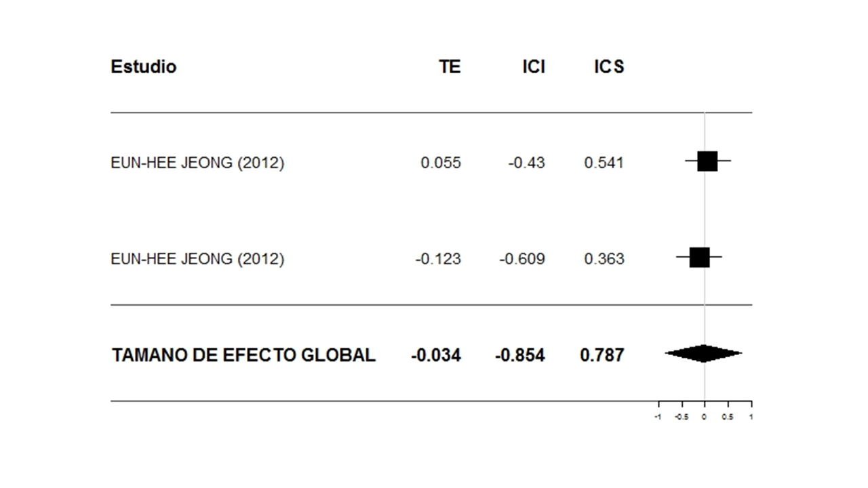
Task: Select the global ICS value 0.787
Action: [x=601, y=355]
